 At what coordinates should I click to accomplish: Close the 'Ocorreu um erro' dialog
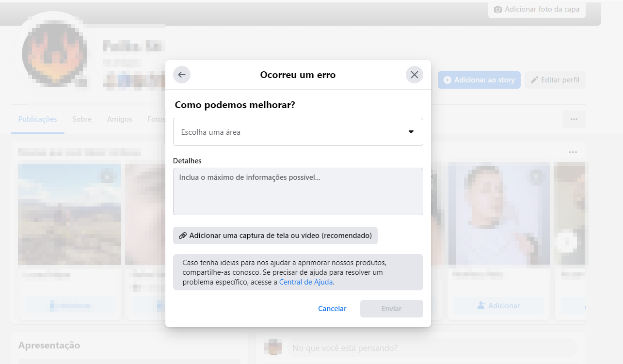414,75
